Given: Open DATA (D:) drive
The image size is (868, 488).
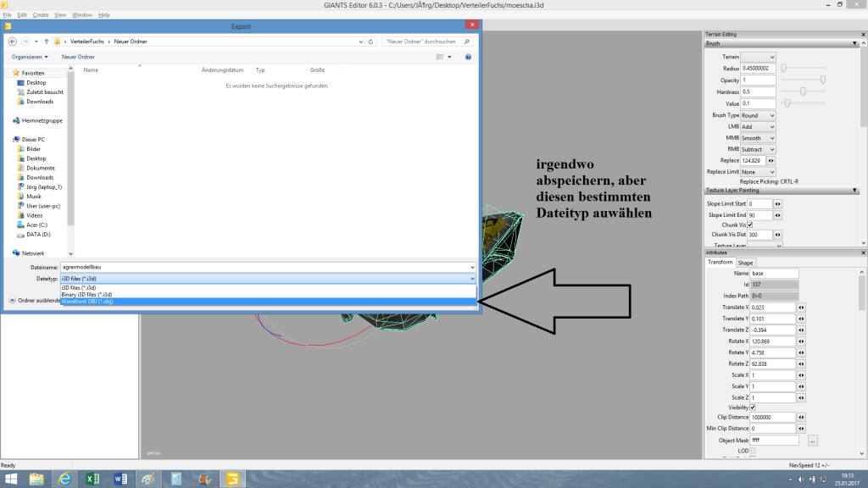Looking at the screenshot, I should pos(38,234).
